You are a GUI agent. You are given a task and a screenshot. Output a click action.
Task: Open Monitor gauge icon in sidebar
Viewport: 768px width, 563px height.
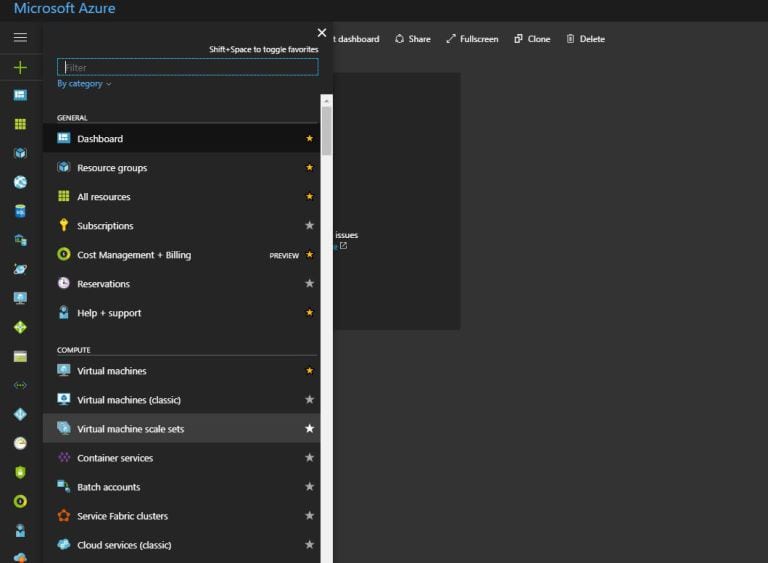tap(20, 443)
